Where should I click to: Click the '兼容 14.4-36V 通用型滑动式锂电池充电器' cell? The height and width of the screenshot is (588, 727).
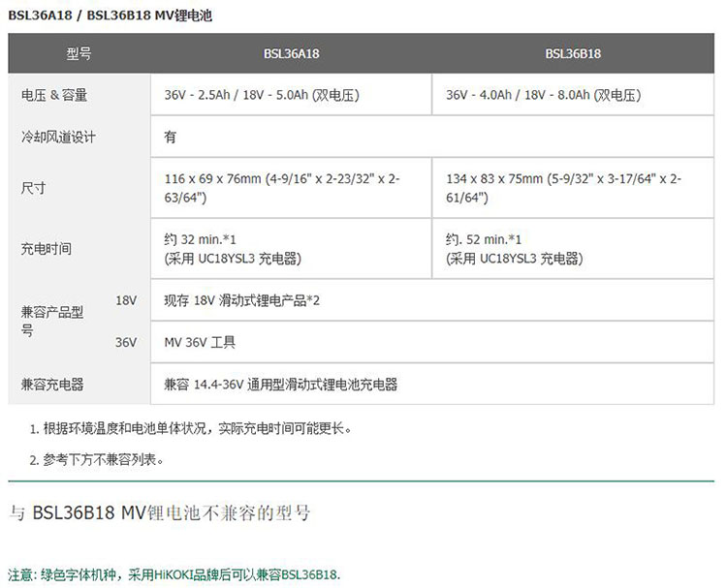[x=432, y=385]
